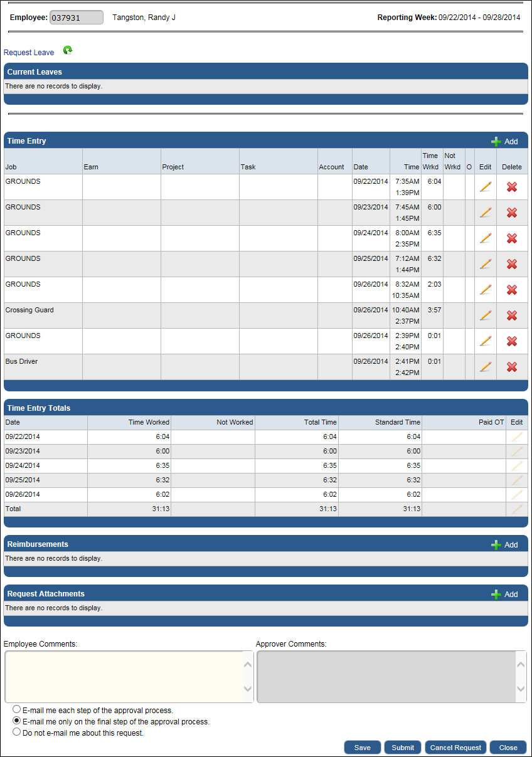The width and height of the screenshot is (532, 757).
Task: Click the green refresh icon beside Request Leave
Action: (68, 51)
